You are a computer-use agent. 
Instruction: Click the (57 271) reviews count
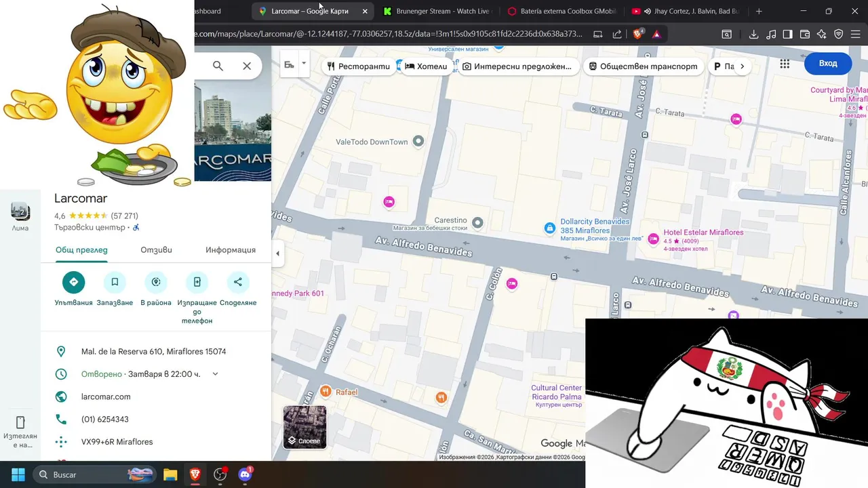(x=125, y=216)
